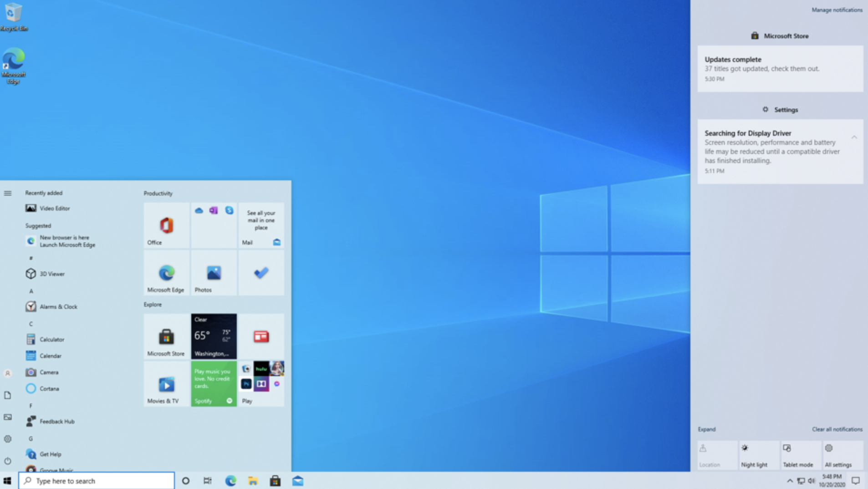Open the Updates complete notification
868x489 pixels.
[x=780, y=69]
